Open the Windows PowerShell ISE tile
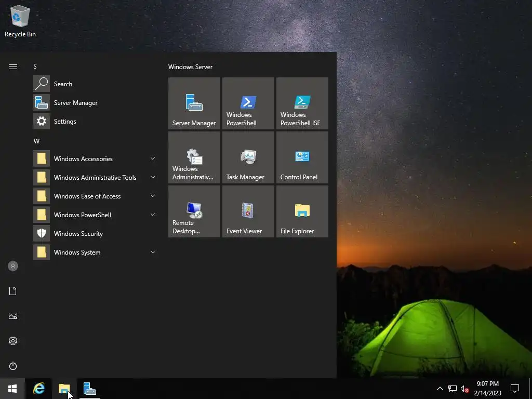The height and width of the screenshot is (399, 532). click(x=302, y=103)
